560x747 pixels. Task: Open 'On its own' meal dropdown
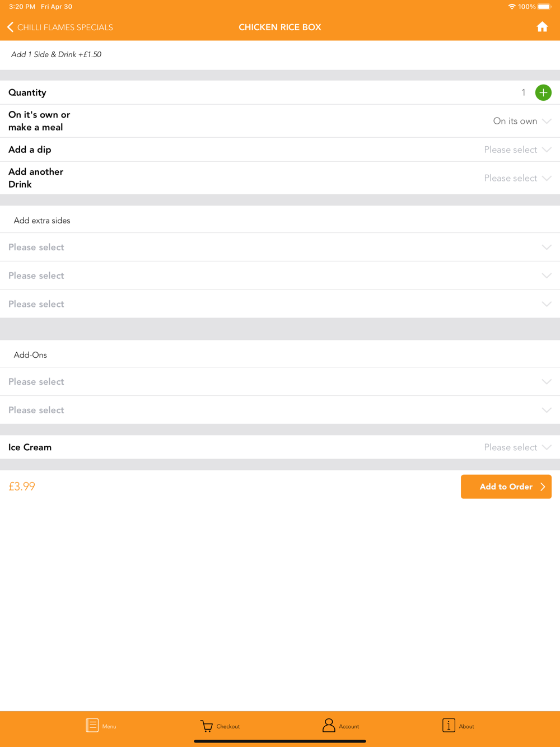click(522, 121)
